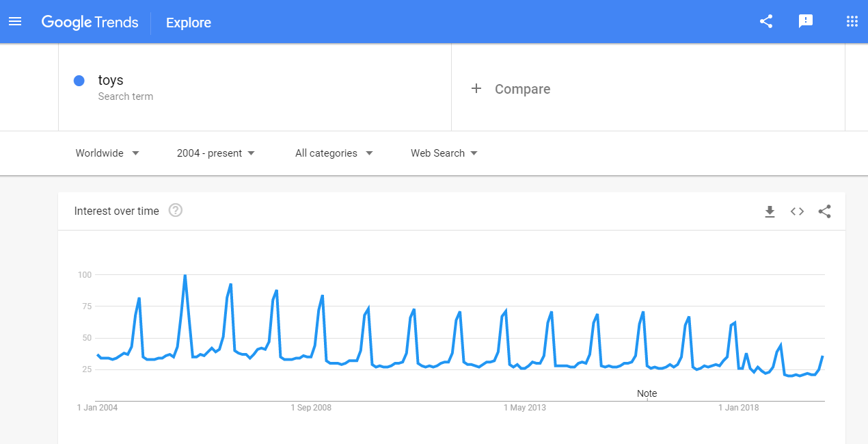Download the Interest over time data as CSV
Image resolution: width=868 pixels, height=444 pixels.
coord(770,211)
